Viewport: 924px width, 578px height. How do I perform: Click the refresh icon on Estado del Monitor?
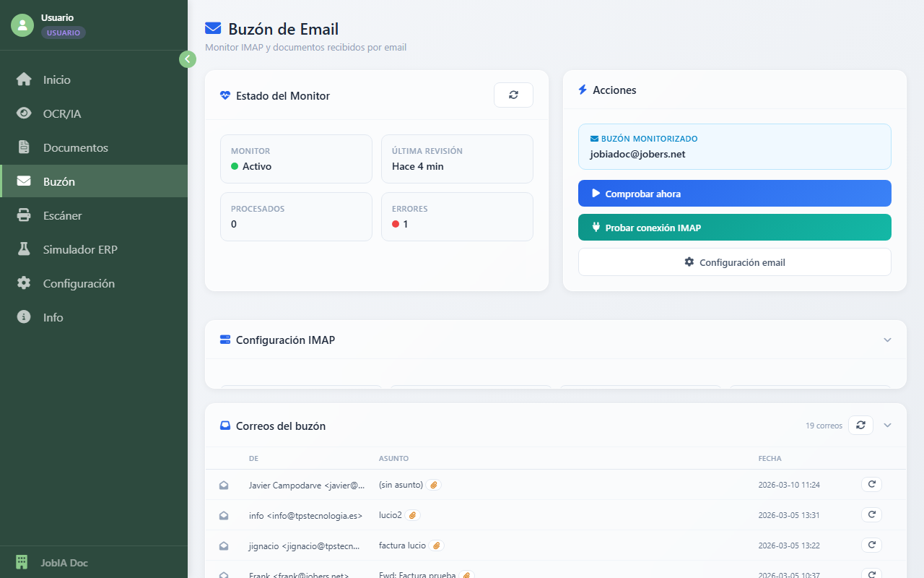click(513, 95)
